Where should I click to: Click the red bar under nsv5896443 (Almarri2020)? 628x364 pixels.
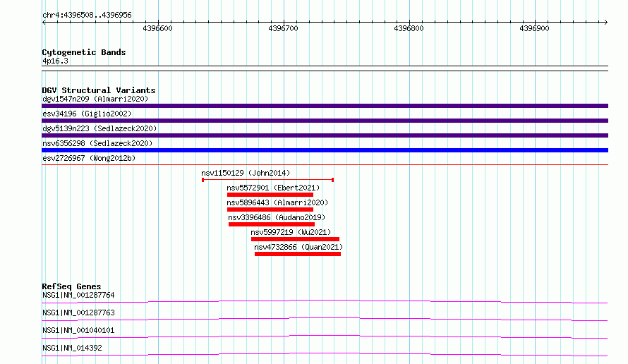tap(270, 210)
